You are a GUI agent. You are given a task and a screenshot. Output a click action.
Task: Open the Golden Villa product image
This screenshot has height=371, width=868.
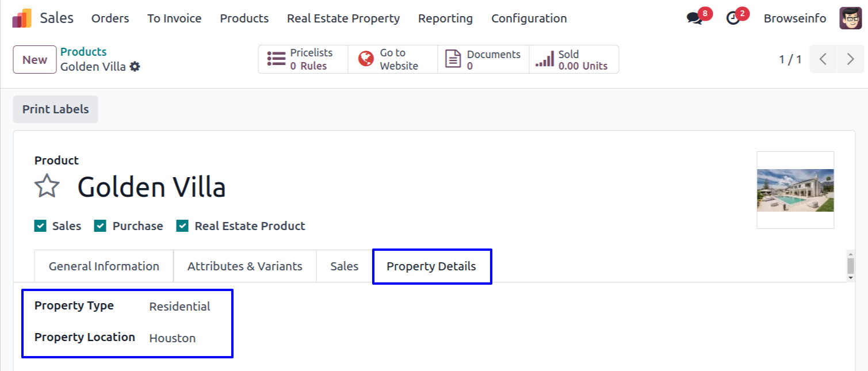[x=795, y=190]
